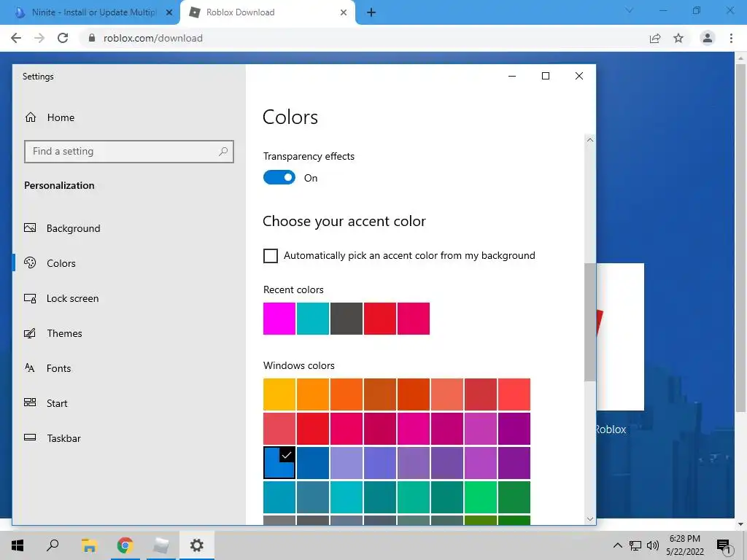Show hidden tray icons
This screenshot has width=747, height=560.
coord(617,545)
